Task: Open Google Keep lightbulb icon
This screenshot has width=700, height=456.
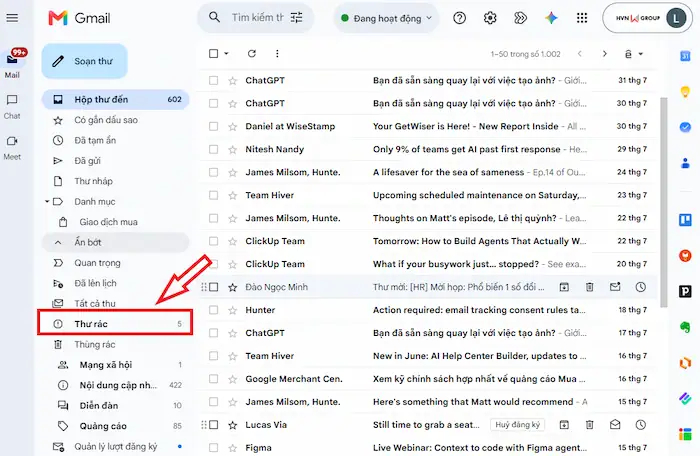Action: coord(685,92)
